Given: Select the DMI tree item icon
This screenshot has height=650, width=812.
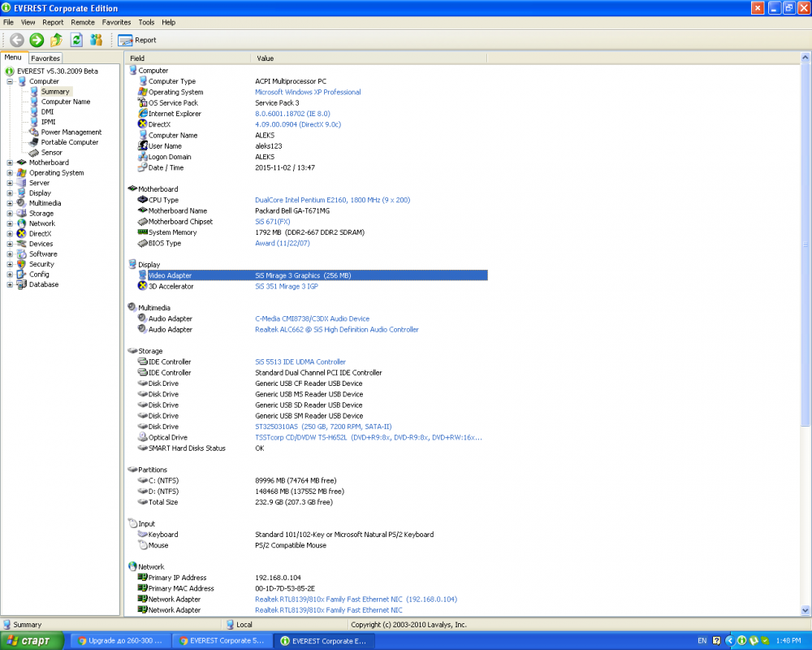Looking at the screenshot, I should coord(33,111).
